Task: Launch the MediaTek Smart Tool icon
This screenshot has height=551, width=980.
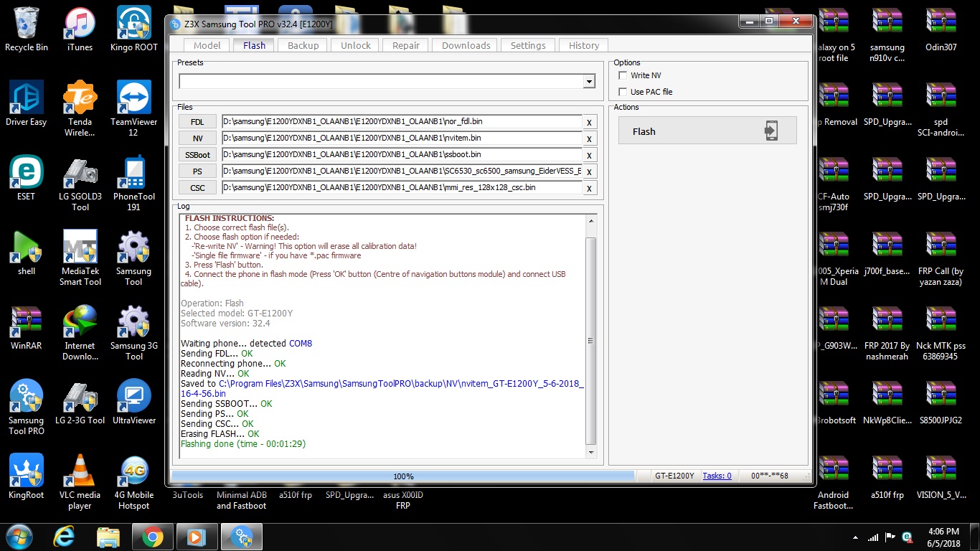Action: click(x=80, y=258)
